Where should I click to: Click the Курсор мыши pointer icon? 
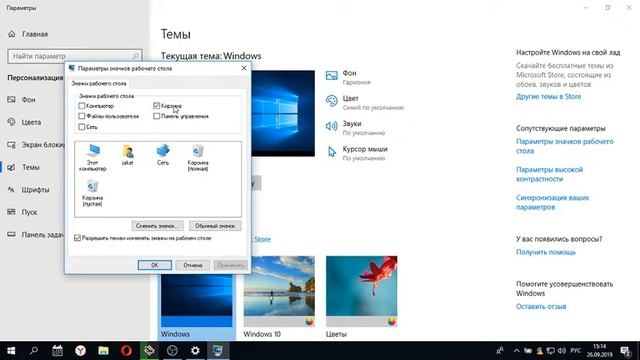coord(331,152)
